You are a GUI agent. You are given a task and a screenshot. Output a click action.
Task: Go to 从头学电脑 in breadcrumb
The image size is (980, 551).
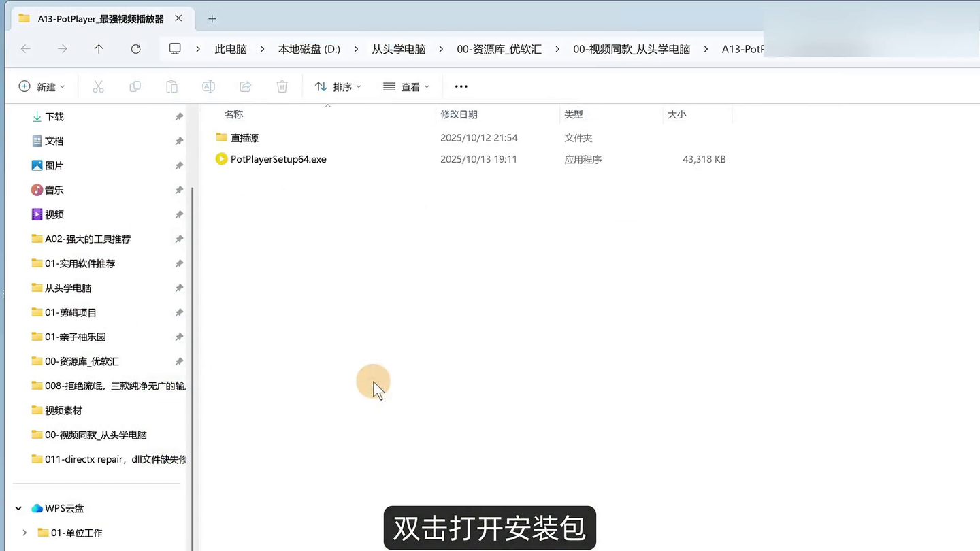pyautogui.click(x=399, y=49)
